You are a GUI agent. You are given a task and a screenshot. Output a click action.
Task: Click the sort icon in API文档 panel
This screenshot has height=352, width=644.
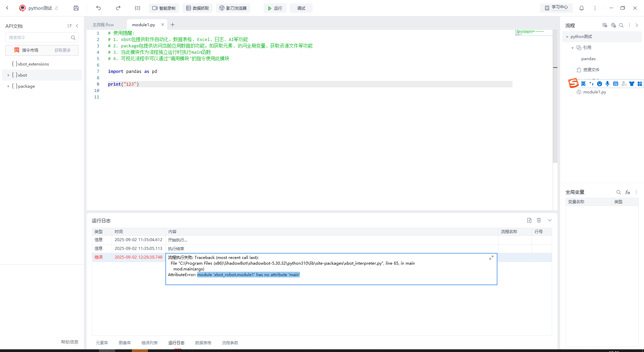tap(69, 26)
